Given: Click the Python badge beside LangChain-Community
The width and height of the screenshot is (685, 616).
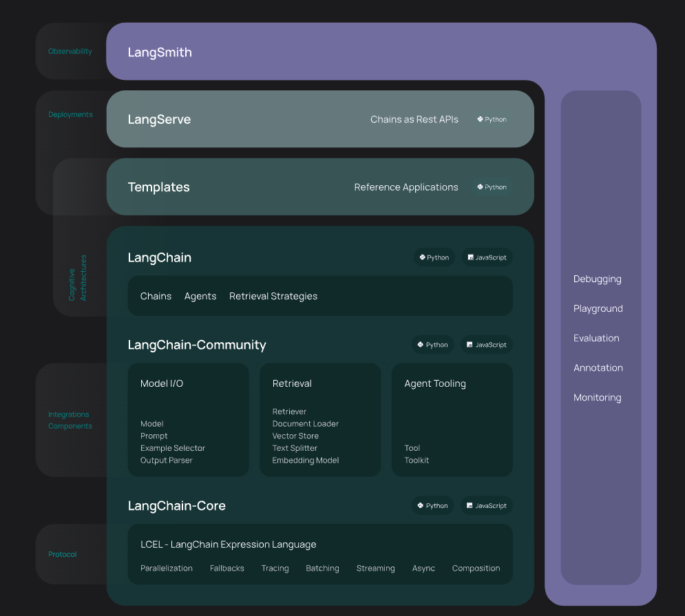Looking at the screenshot, I should [x=432, y=345].
